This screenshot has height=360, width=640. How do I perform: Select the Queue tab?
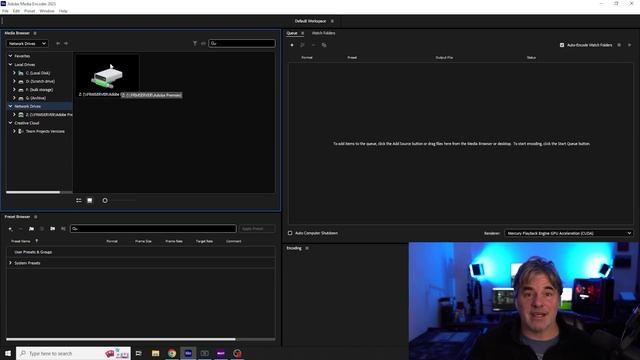click(x=292, y=33)
